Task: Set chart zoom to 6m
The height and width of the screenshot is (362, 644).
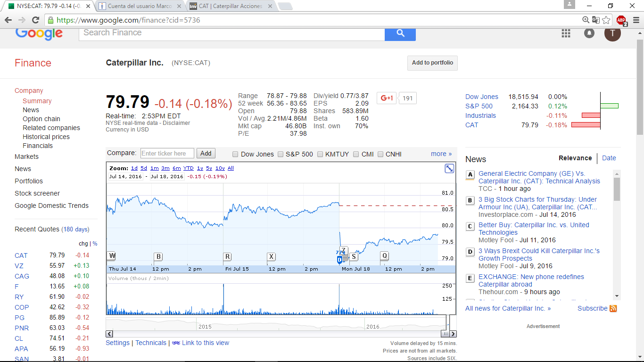Action: (177, 168)
